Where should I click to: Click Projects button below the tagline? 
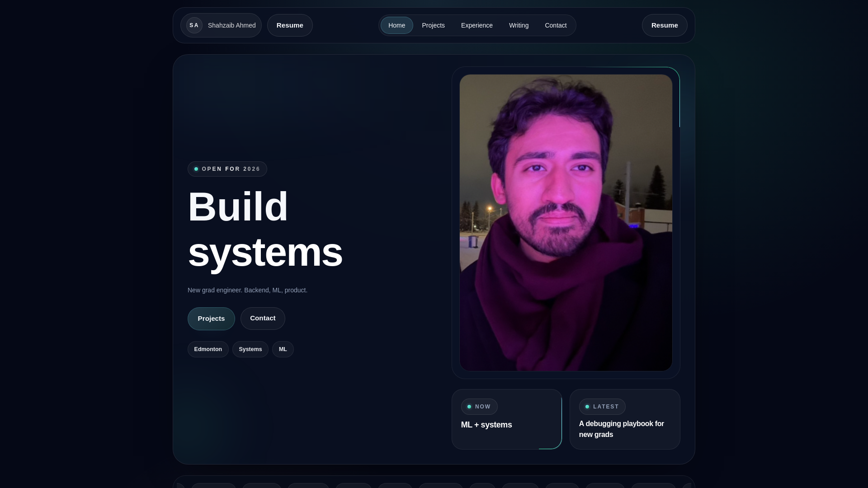(211, 319)
